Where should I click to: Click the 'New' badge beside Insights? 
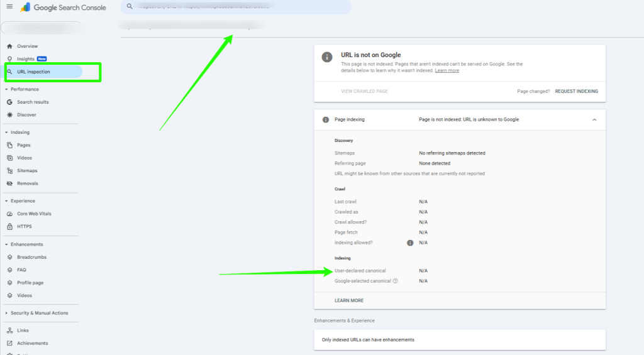[42, 59]
